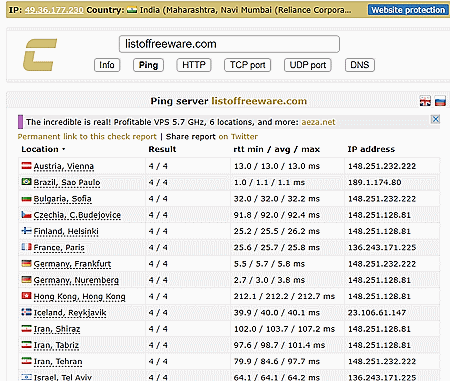
Task: Select the Ping check tab
Action: (148, 65)
